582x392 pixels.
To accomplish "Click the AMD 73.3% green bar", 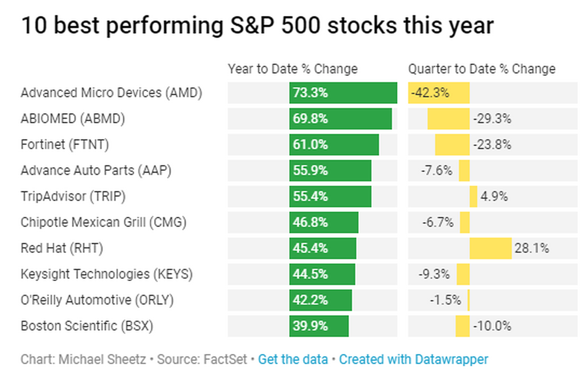I will pos(343,93).
